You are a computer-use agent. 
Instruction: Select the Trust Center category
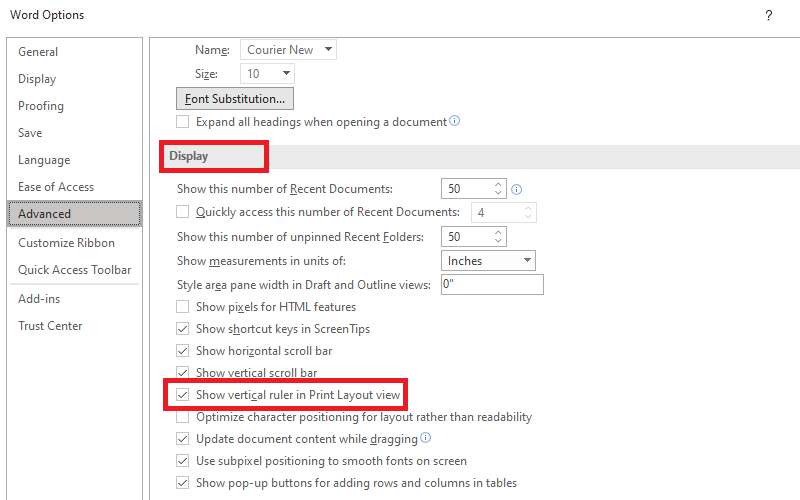coord(50,326)
